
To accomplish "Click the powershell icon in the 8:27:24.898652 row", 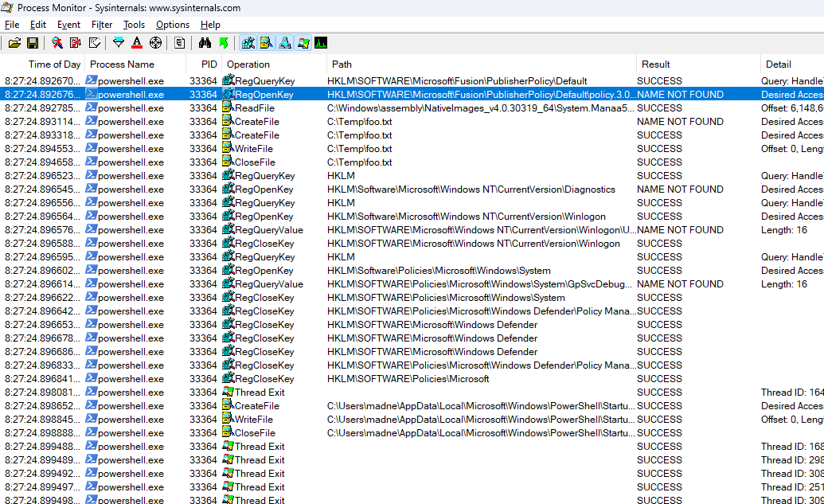I will tap(91, 405).
